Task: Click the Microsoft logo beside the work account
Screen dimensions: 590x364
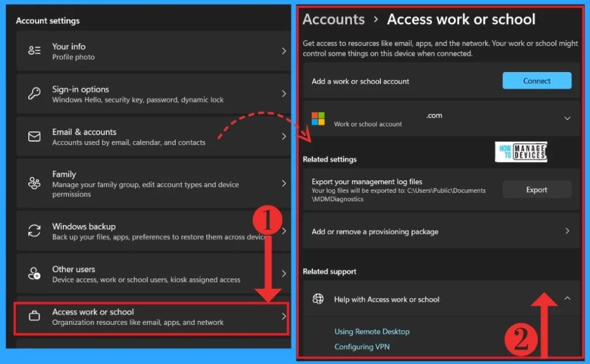Action: click(318, 119)
